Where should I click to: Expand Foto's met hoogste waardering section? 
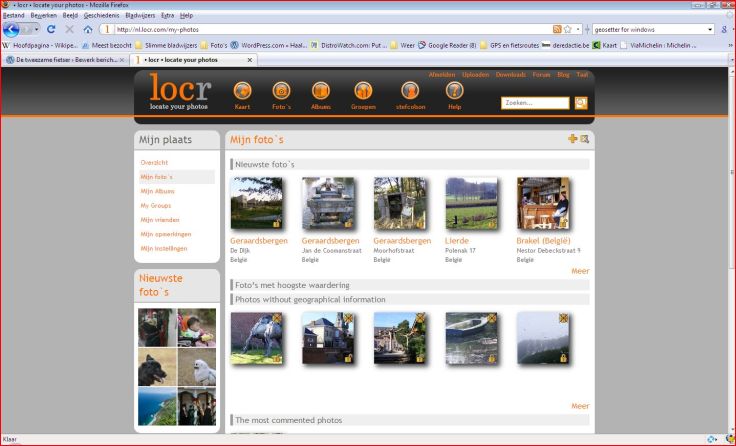click(x=410, y=285)
